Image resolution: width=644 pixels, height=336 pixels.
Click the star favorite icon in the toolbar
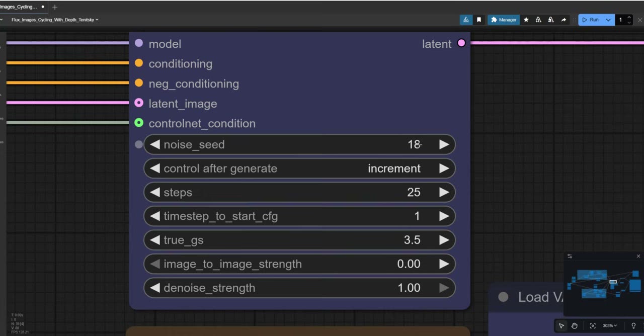click(x=526, y=20)
